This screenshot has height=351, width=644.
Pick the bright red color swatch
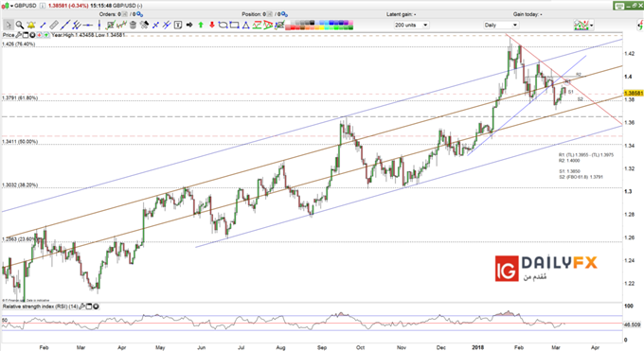click(293, 27)
